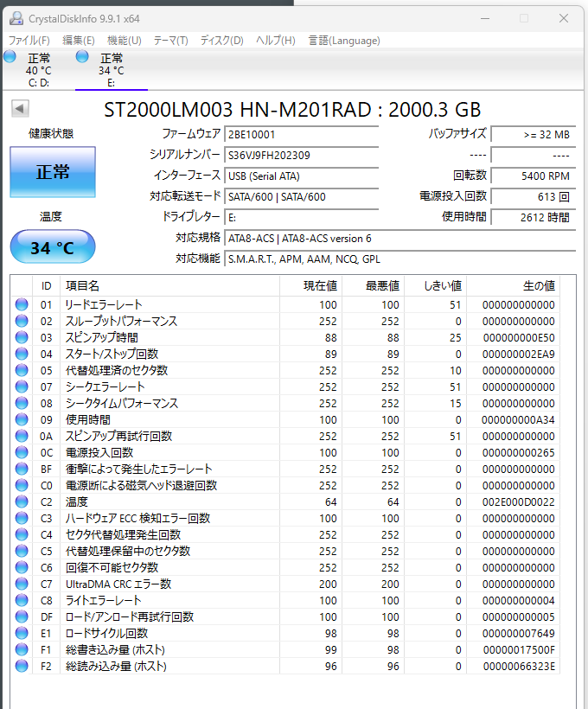588x709 pixels.
Task: Click the power on count field 613 回
Action: point(533,196)
